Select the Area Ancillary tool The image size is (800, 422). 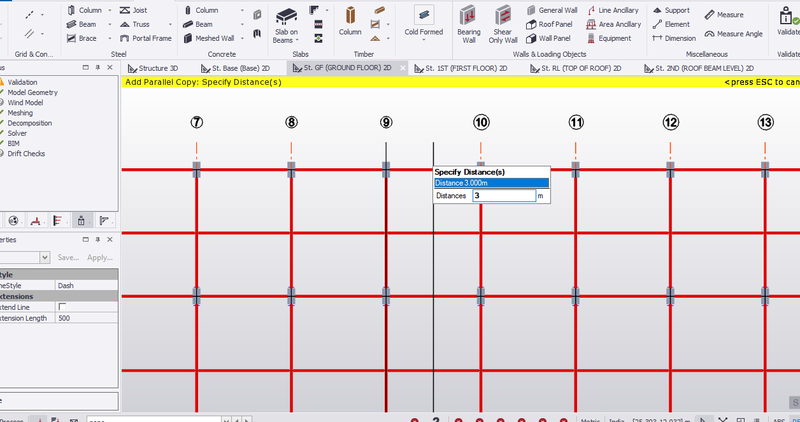(614, 24)
